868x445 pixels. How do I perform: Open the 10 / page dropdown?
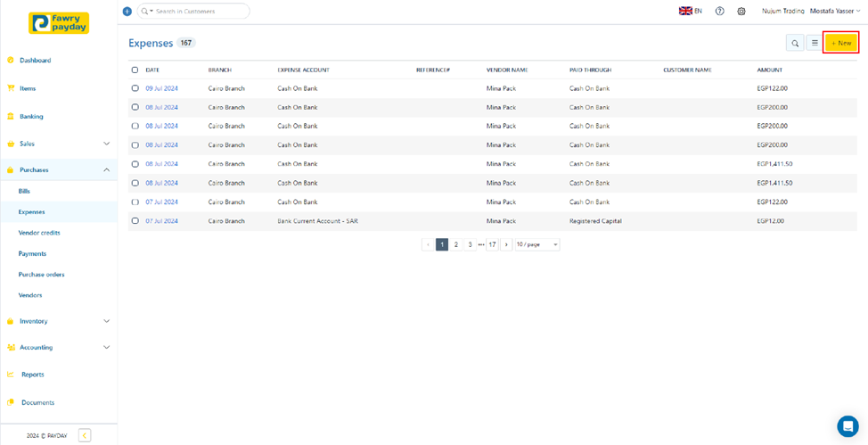(536, 244)
